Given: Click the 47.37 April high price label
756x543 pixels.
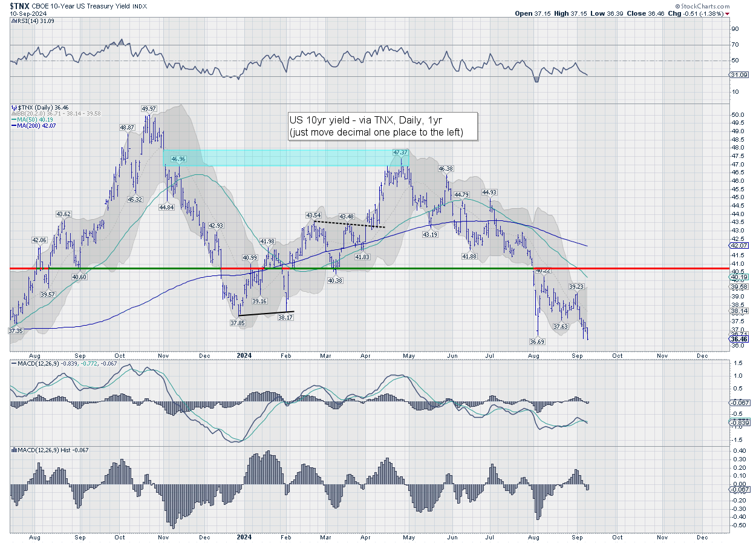Looking at the screenshot, I should (x=400, y=153).
